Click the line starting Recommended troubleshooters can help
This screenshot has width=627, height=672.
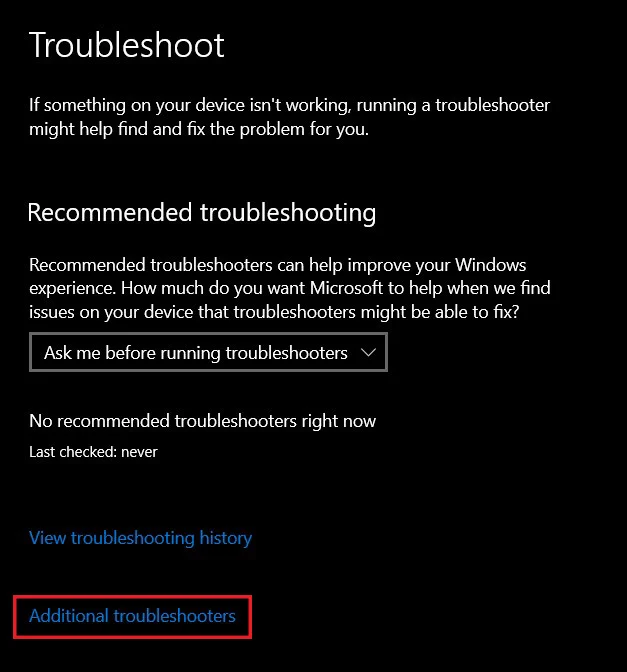click(277, 265)
